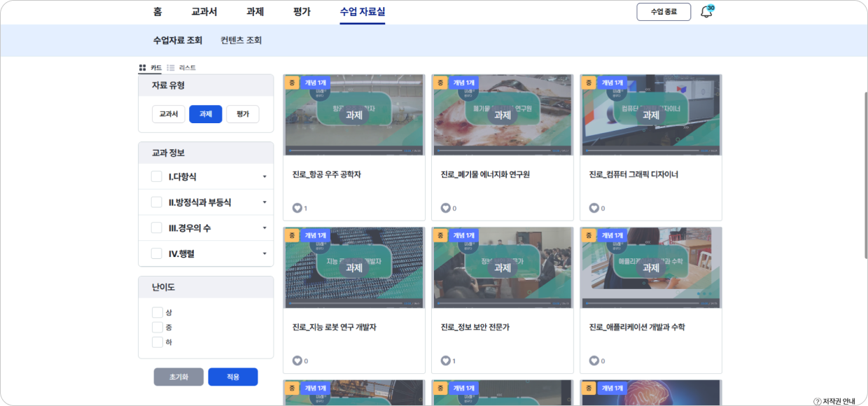This screenshot has height=406, width=868.
Task: Click the 수업 종료 button
Action: (664, 12)
